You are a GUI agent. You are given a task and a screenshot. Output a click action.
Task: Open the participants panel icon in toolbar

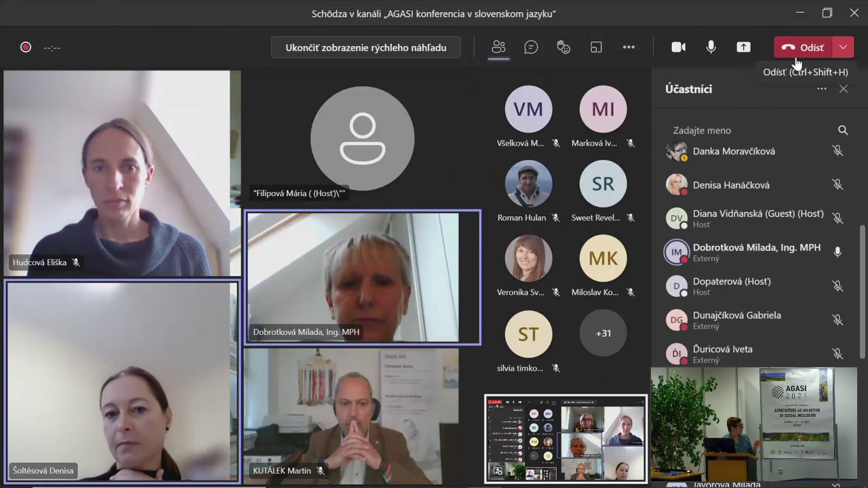(498, 47)
